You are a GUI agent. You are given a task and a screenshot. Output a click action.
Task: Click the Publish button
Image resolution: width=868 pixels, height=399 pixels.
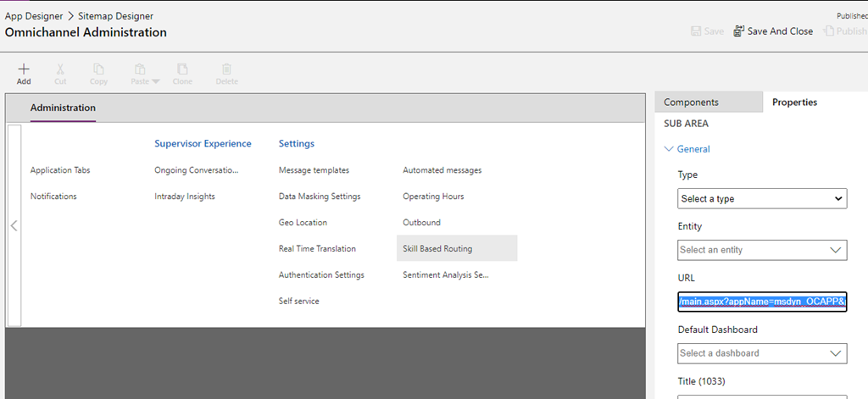845,31
